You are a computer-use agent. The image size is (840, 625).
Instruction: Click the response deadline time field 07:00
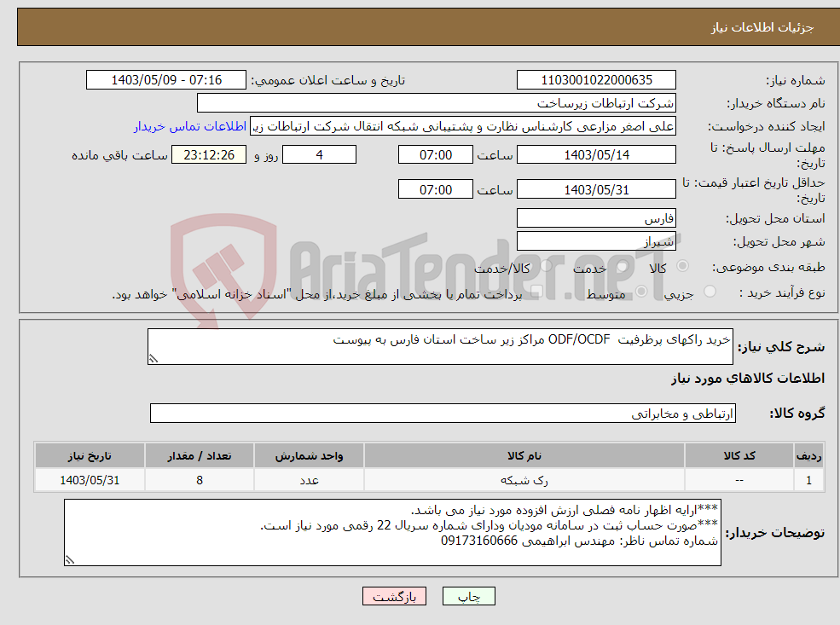coord(436,155)
